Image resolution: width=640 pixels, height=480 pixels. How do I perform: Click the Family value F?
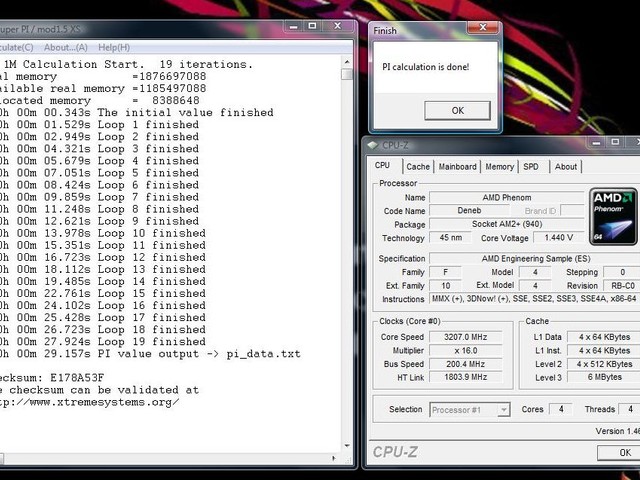446,272
